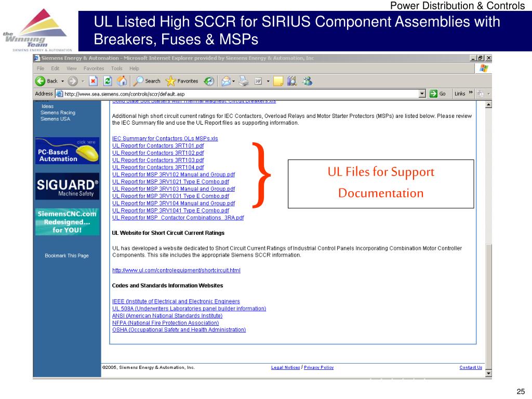The height and width of the screenshot is (399, 532).
Task: Open the Back button history dropdown arrow
Action: [62, 81]
